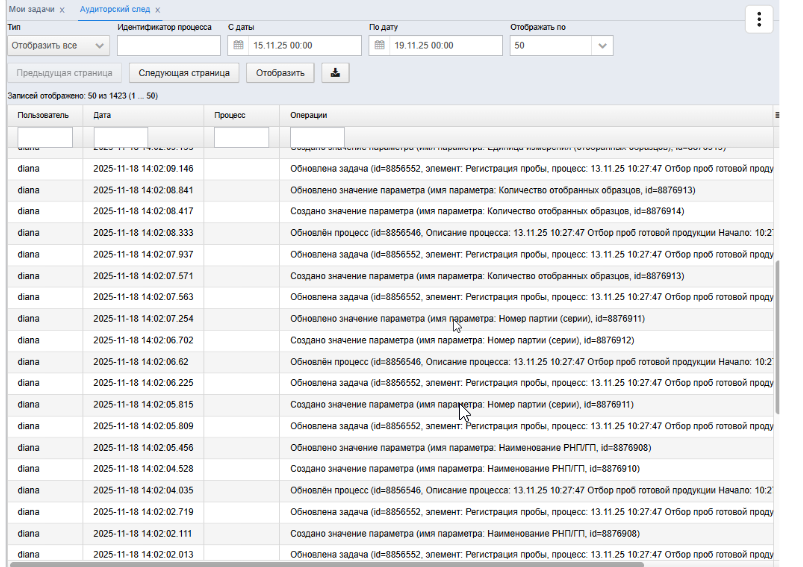Focus the Операции column filter field
This screenshot has width=803, height=567.
tap(317, 137)
